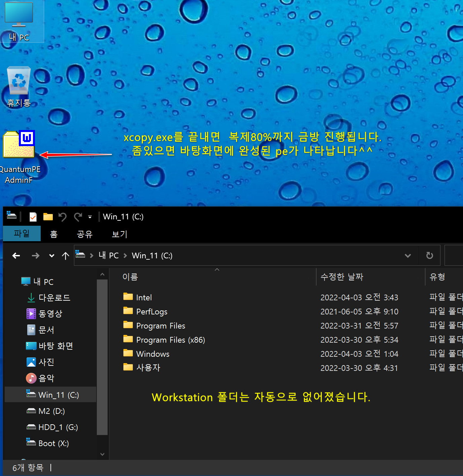The width and height of the screenshot is (463, 476).
Task: Click date 2022-03-30 오후 4:31 of 사용자
Action: [359, 368]
